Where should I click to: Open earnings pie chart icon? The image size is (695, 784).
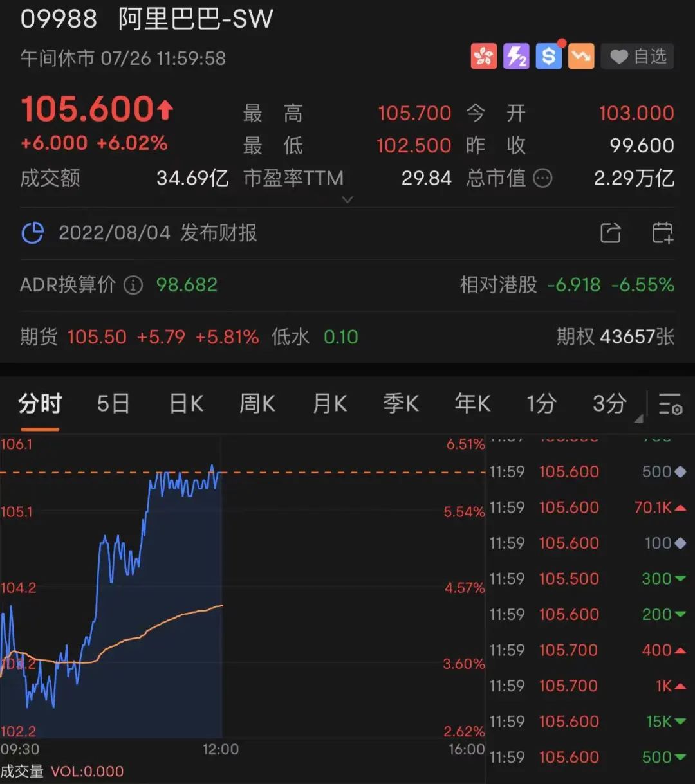coord(33,233)
